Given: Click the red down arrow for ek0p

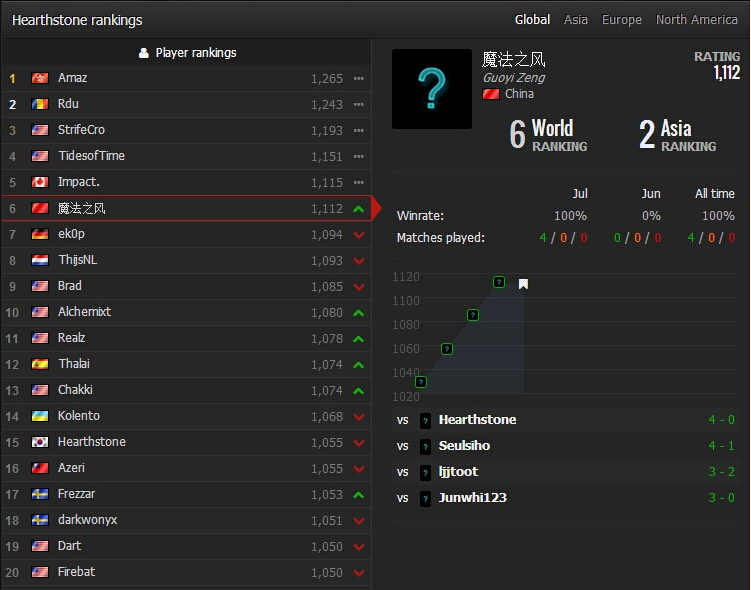Looking at the screenshot, I should (359, 235).
